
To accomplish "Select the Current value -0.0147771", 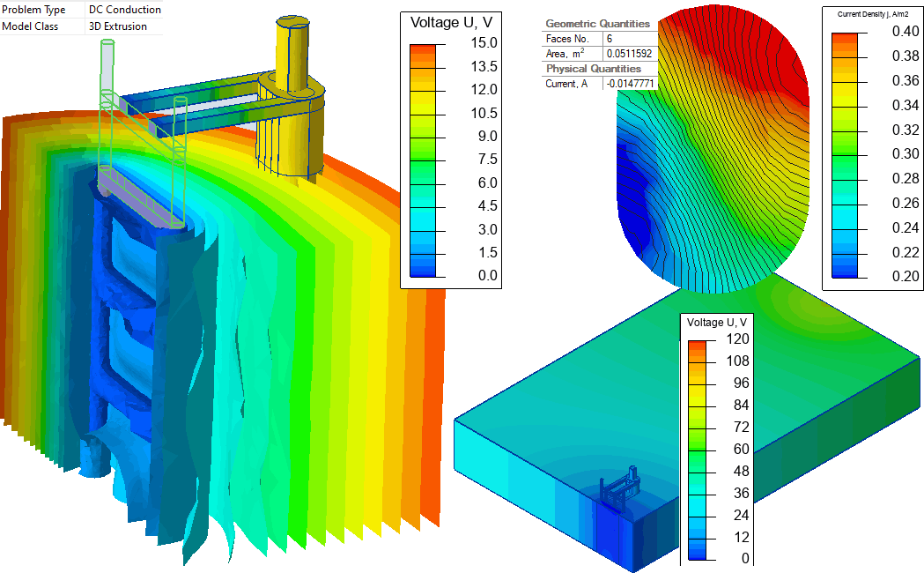I will [629, 84].
